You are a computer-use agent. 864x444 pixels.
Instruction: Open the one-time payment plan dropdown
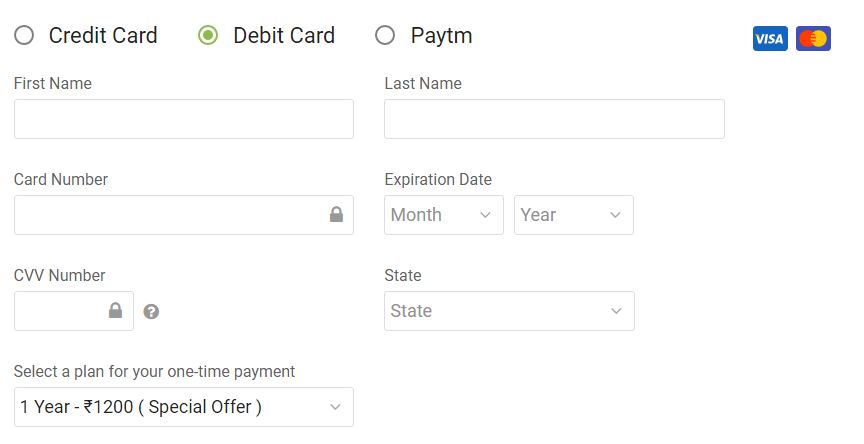[183, 407]
